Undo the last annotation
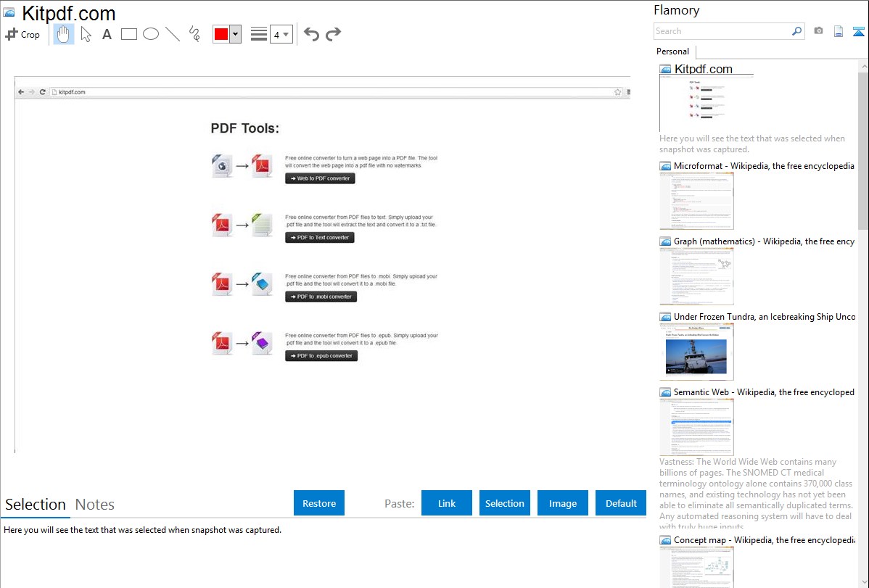869x588 pixels. tap(311, 34)
